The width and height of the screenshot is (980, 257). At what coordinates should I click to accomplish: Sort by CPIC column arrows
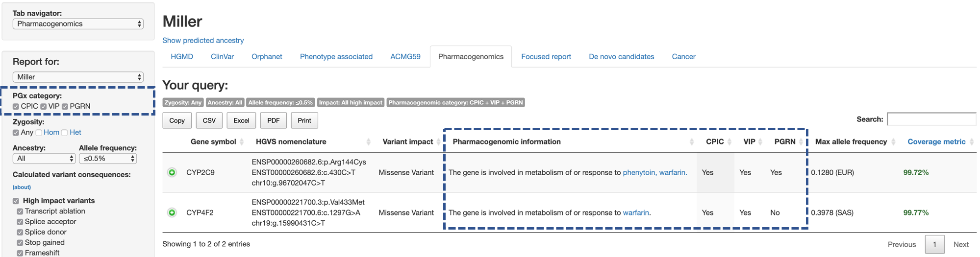click(x=729, y=142)
